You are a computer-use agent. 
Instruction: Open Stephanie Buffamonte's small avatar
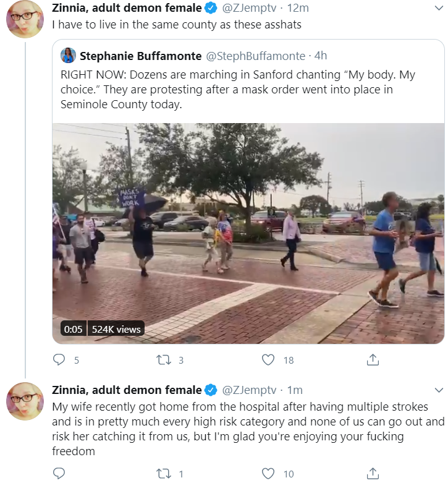pos(68,56)
